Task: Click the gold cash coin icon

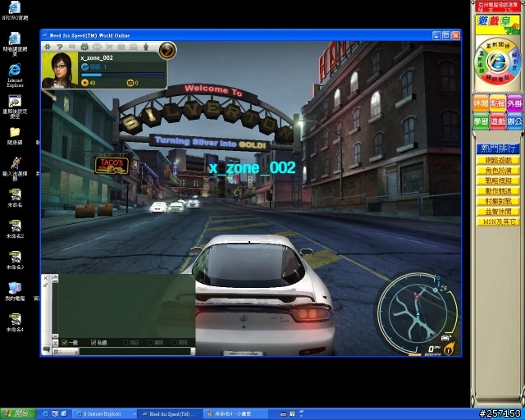Action: (x=84, y=82)
